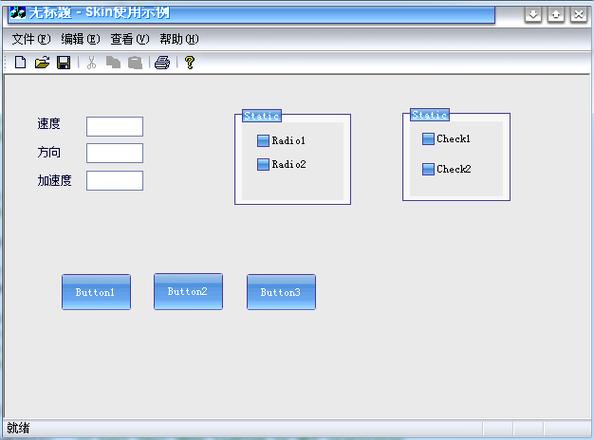The image size is (594, 440).
Task: Print using the printer icon
Action: coord(162,63)
